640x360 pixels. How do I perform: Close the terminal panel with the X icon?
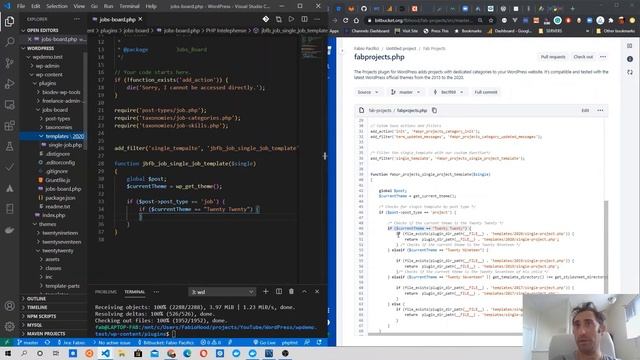[317, 291]
